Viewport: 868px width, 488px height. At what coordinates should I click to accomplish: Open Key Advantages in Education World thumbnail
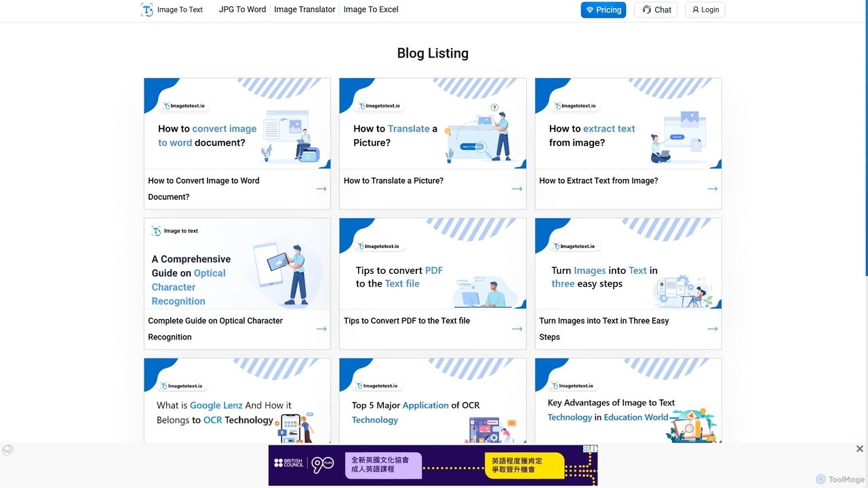(x=628, y=401)
